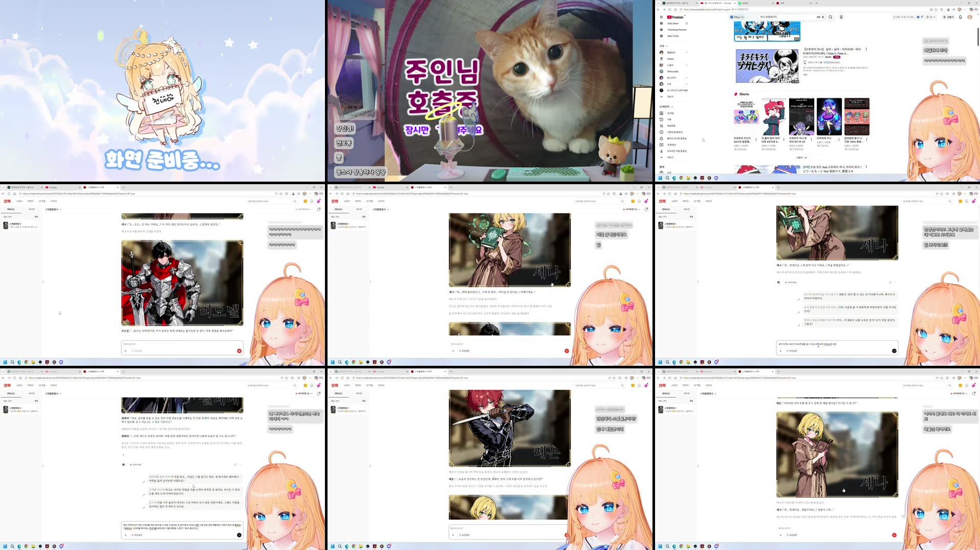
Task: Open More Tools in YouTube sidebar
Action: tap(673, 36)
